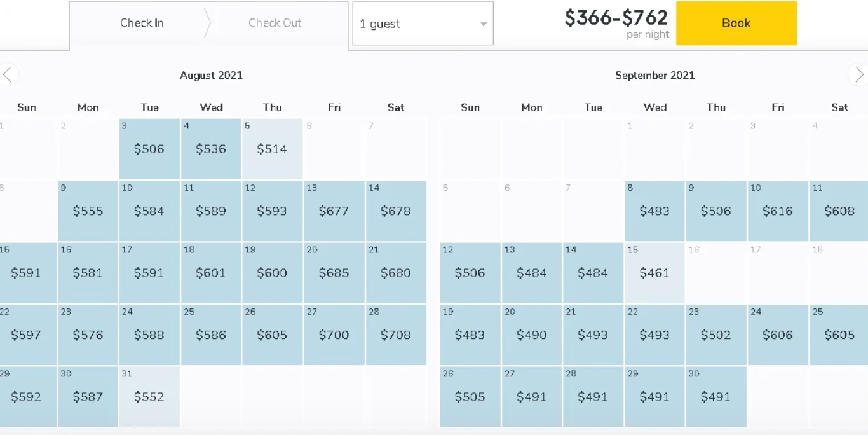Switch to the Check In tab
Image resolution: width=868 pixels, height=435 pixels.
142,24
